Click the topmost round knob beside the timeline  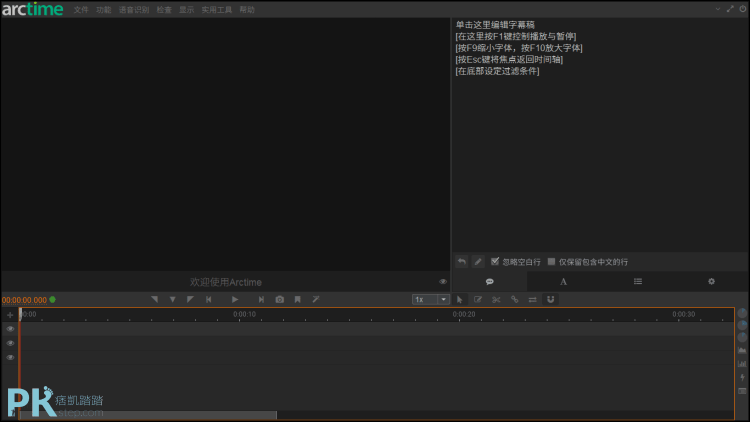(x=742, y=313)
